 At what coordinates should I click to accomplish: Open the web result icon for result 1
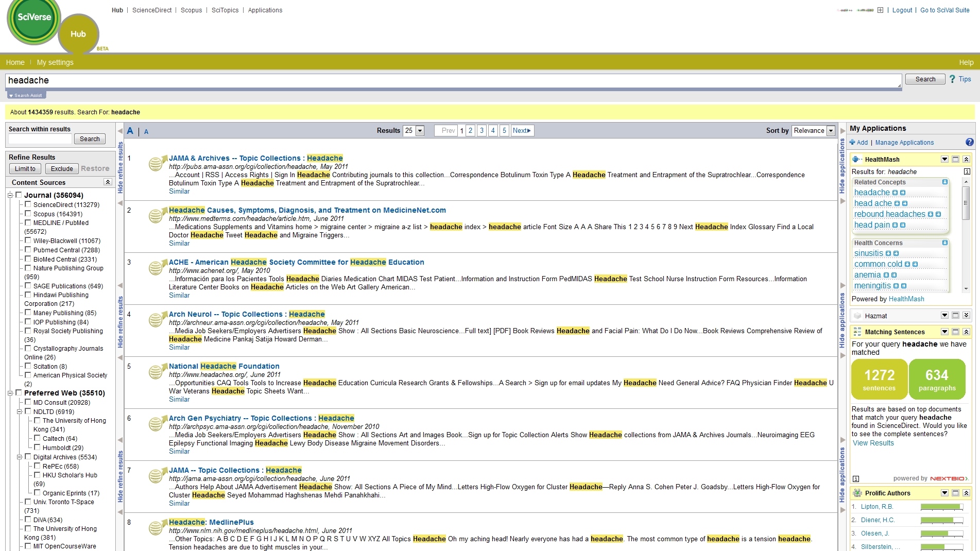pyautogui.click(x=157, y=163)
